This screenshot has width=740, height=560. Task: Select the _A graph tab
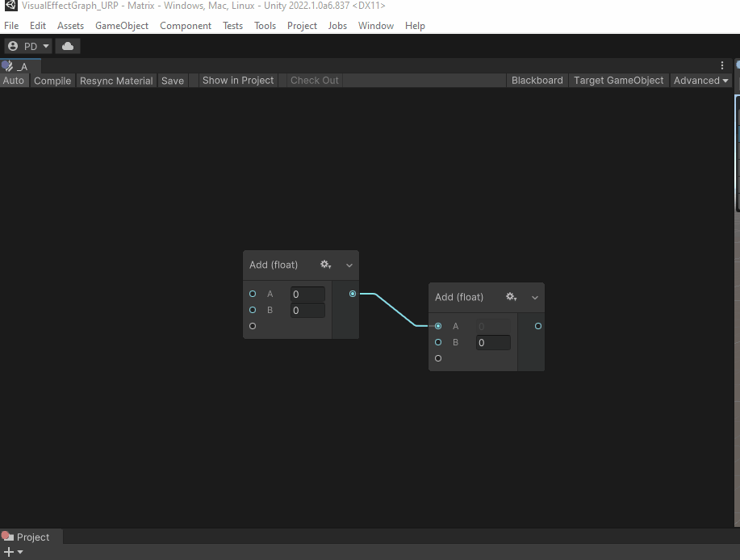click(x=21, y=66)
